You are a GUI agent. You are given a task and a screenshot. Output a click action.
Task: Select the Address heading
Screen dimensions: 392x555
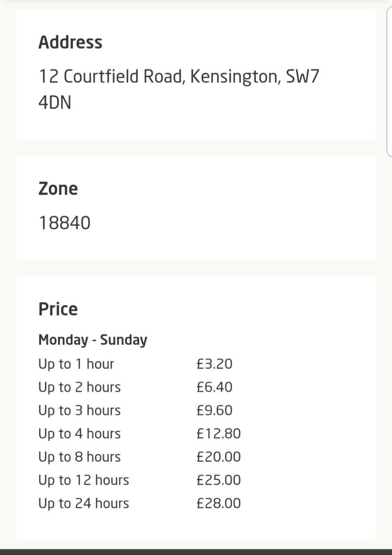coord(70,42)
